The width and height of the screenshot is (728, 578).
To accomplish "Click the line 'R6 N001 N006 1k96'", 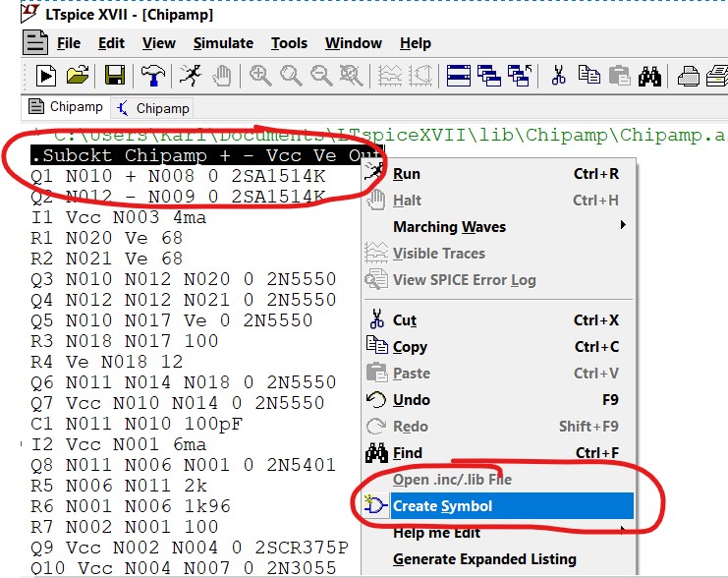I will click(x=131, y=506).
